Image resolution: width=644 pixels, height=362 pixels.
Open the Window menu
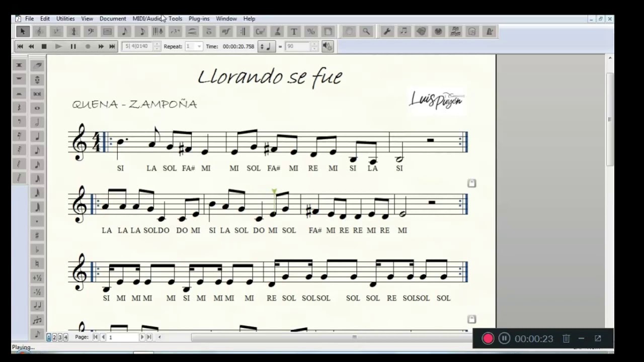[x=226, y=19]
